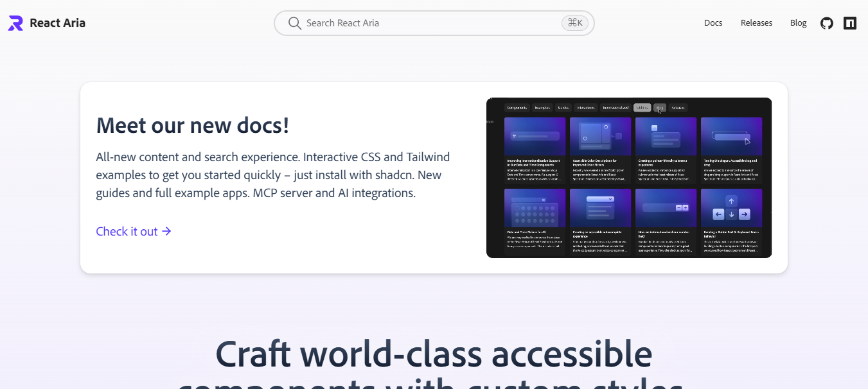The height and width of the screenshot is (389, 868).
Task: Click the arrow keys illustration in preview
Action: tap(731, 208)
